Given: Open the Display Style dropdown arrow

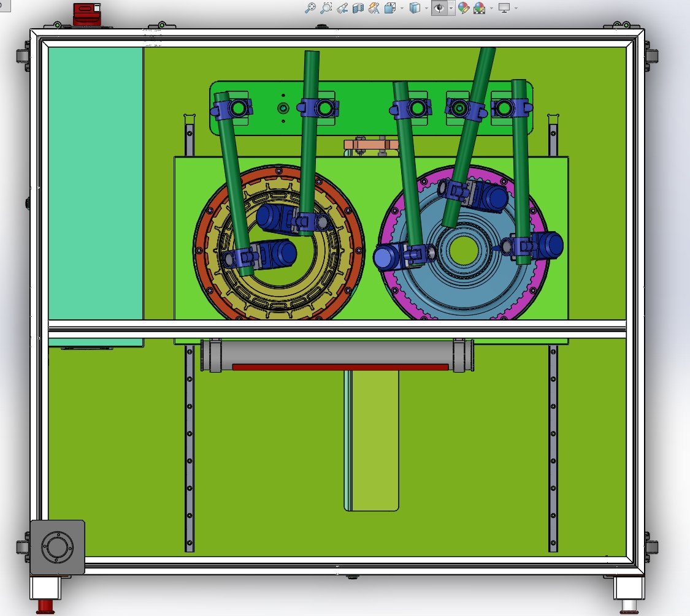Looking at the screenshot, I should 426,9.
